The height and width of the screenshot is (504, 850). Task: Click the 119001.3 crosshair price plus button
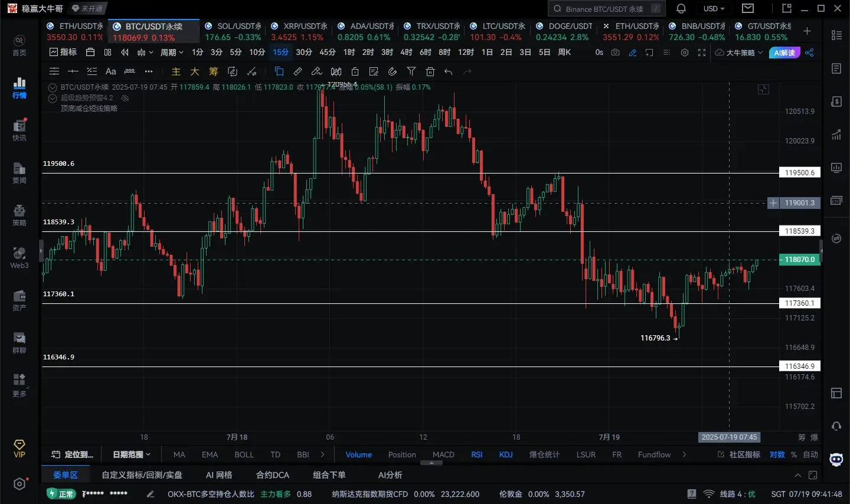tap(773, 203)
